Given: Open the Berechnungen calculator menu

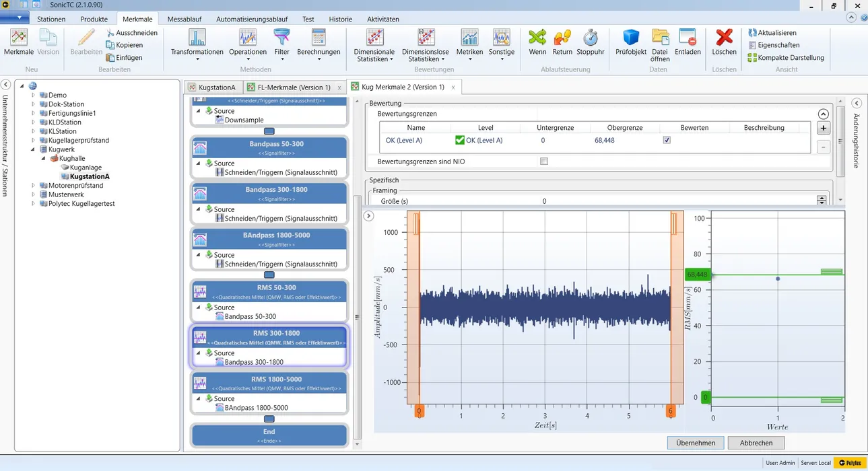Looking at the screenshot, I should click(x=319, y=44).
